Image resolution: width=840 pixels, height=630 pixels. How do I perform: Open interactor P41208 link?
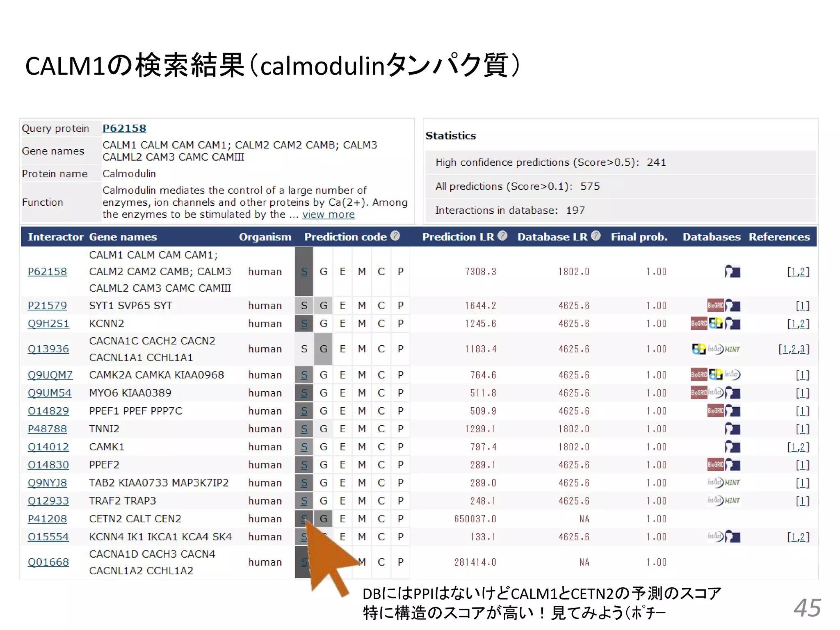click(47, 519)
